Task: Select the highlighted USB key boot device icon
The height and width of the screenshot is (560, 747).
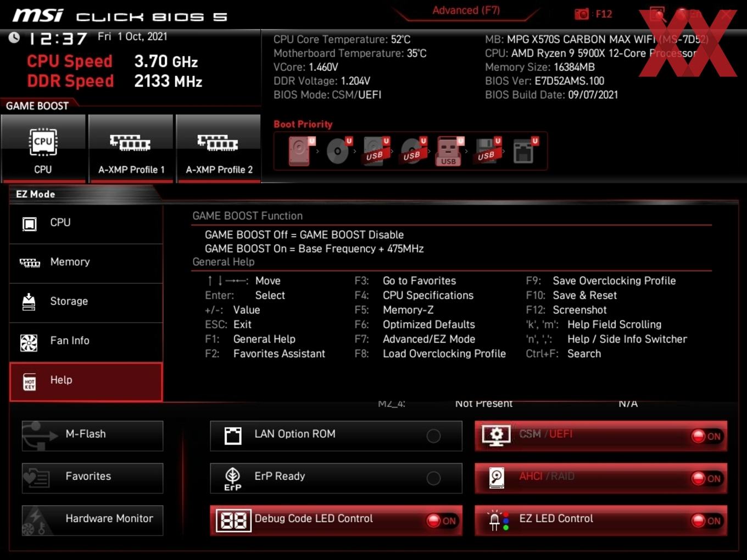Action: click(x=450, y=151)
